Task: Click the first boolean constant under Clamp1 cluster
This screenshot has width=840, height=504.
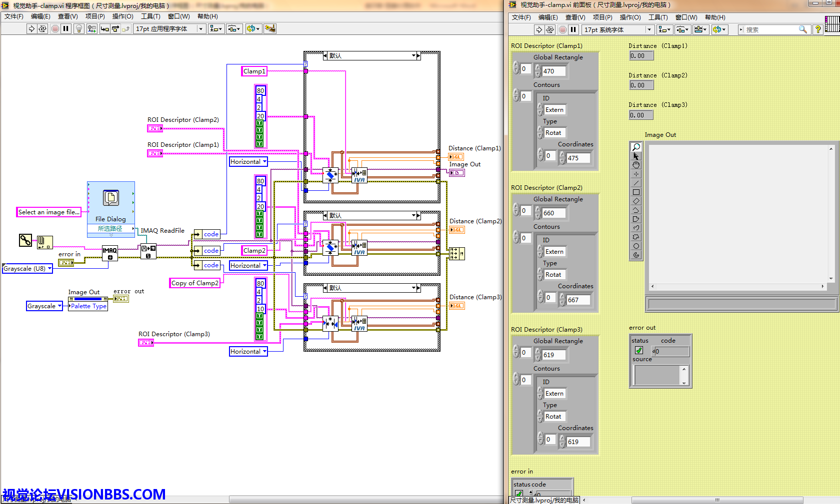Action: click(259, 123)
